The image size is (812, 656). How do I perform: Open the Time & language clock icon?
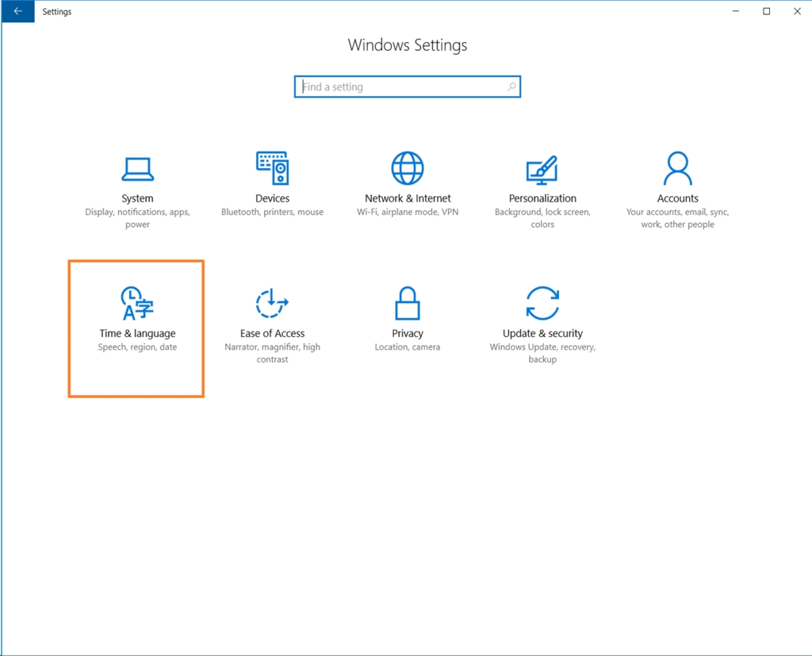click(136, 303)
